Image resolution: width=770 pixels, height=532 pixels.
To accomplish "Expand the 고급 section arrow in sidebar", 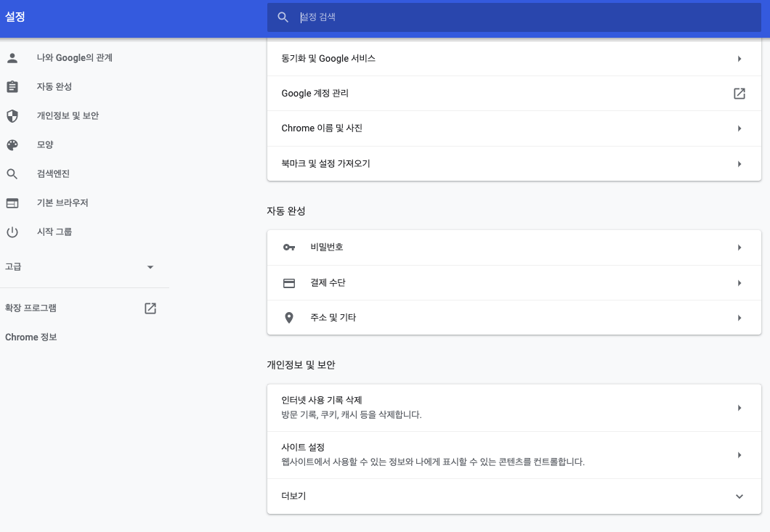I will (150, 267).
